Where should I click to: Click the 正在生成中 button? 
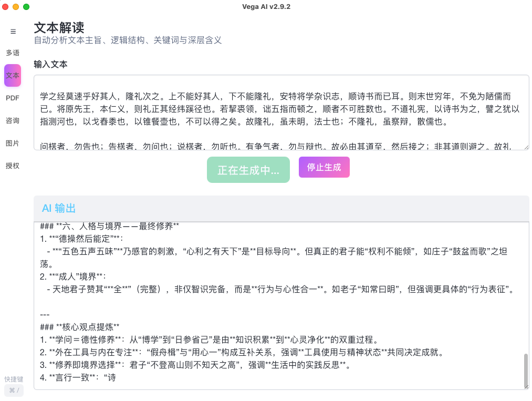click(248, 169)
